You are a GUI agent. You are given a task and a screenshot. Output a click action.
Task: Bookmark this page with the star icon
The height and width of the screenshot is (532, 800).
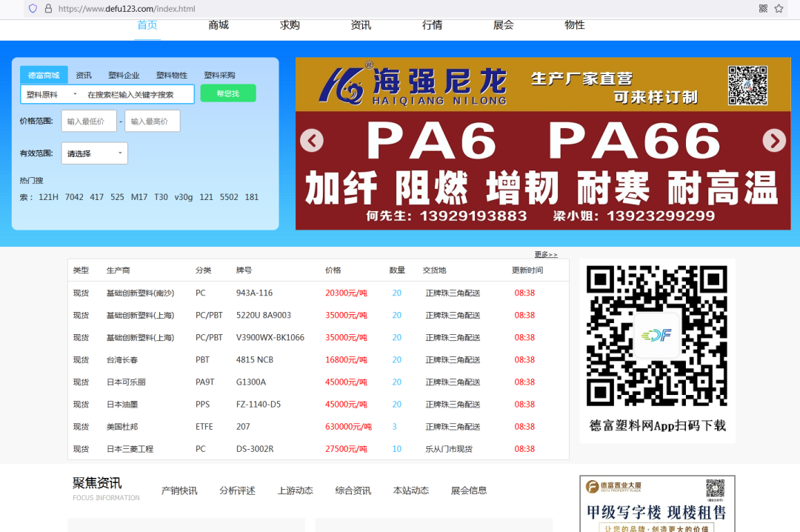coord(779,9)
